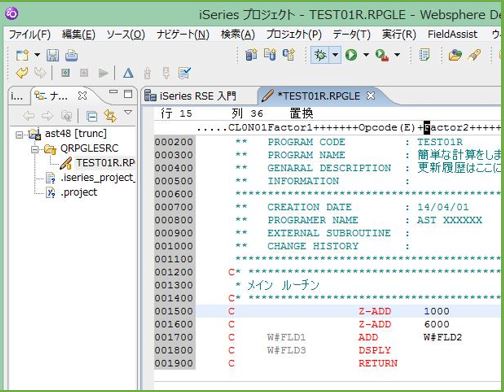Click the External Tools run icon
The image size is (504, 392).
click(x=382, y=55)
